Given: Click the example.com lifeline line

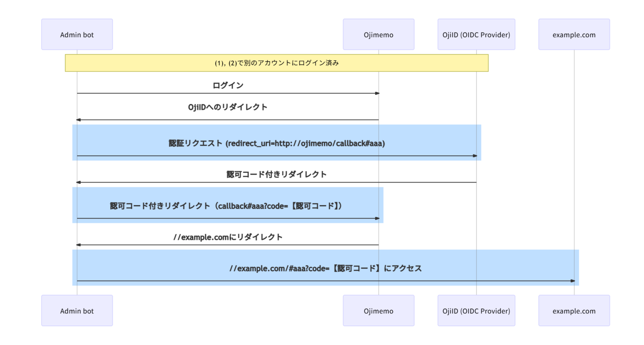Looking at the screenshot, I should coord(574,168).
